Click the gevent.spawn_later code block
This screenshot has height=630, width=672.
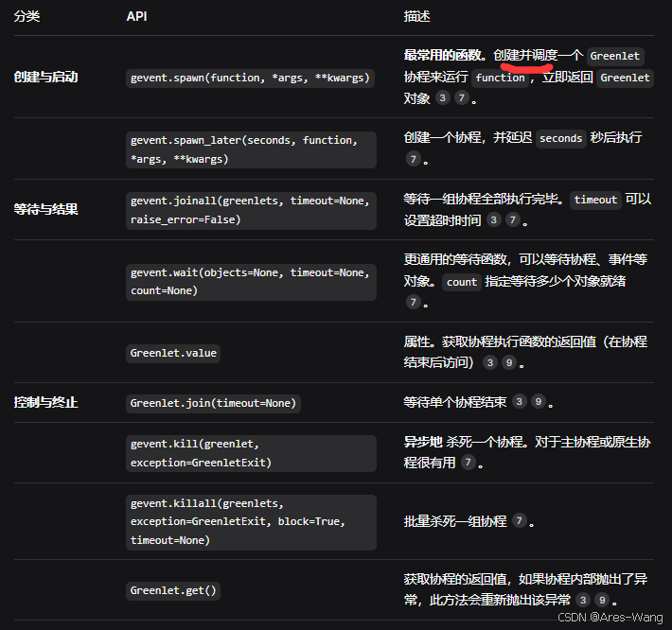click(x=251, y=149)
